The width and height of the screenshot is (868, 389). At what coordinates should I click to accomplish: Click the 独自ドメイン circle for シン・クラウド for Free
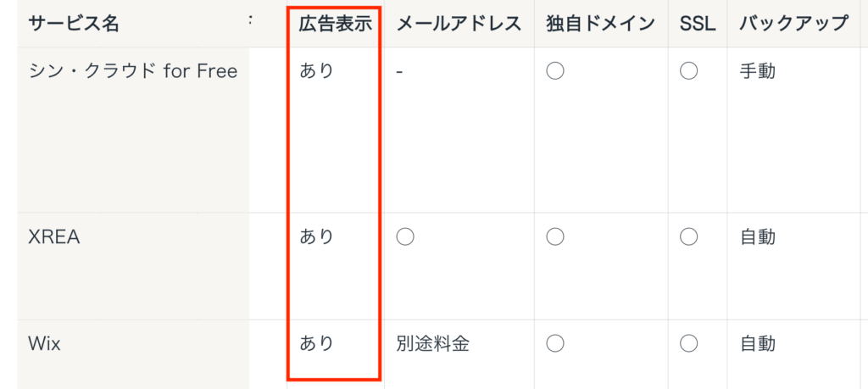tap(555, 71)
